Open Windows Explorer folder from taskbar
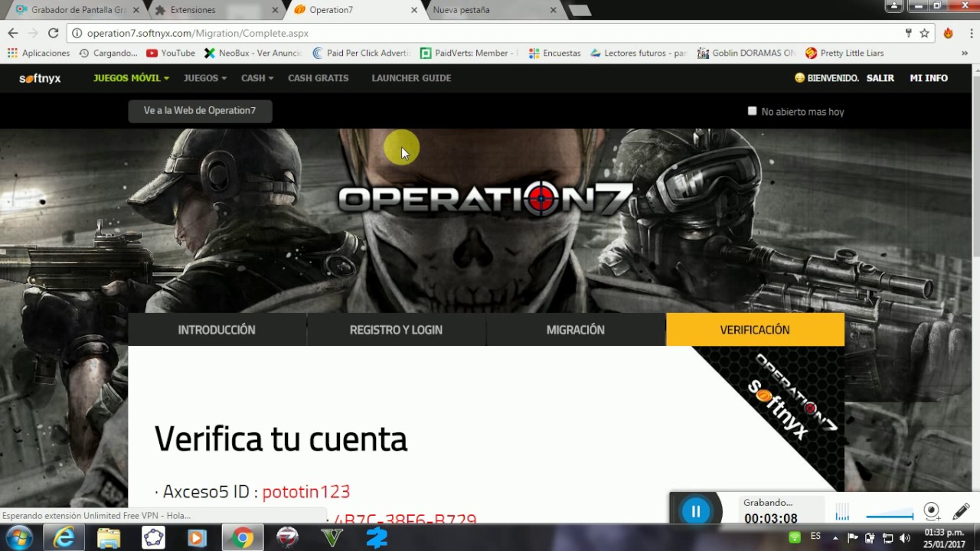980x551 pixels. click(109, 538)
